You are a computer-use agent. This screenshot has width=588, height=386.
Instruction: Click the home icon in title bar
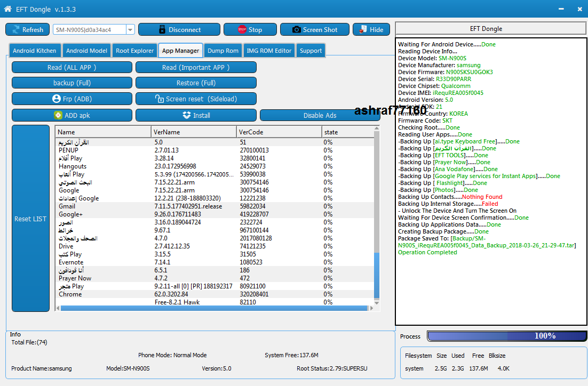[x=7, y=9]
